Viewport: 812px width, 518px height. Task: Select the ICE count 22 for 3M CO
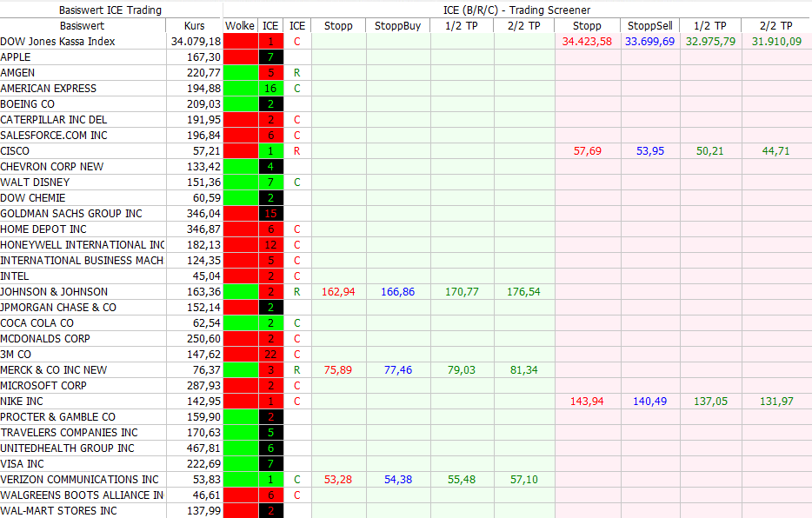click(x=270, y=355)
